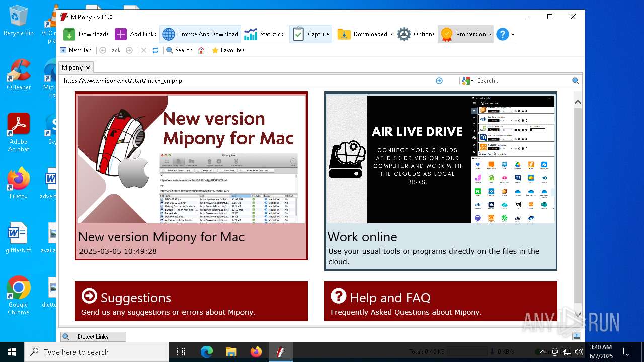
Task: Open Help and FAQ tile
Action: (441, 301)
